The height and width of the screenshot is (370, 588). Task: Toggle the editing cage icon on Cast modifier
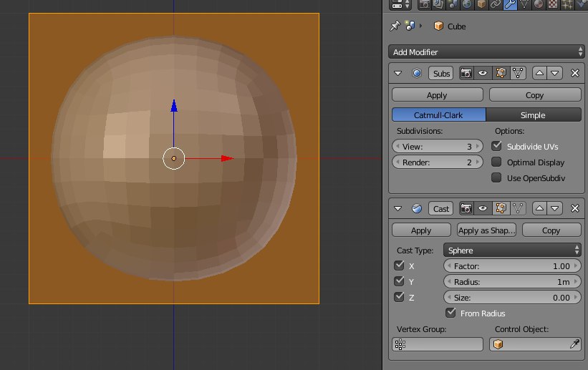point(519,209)
